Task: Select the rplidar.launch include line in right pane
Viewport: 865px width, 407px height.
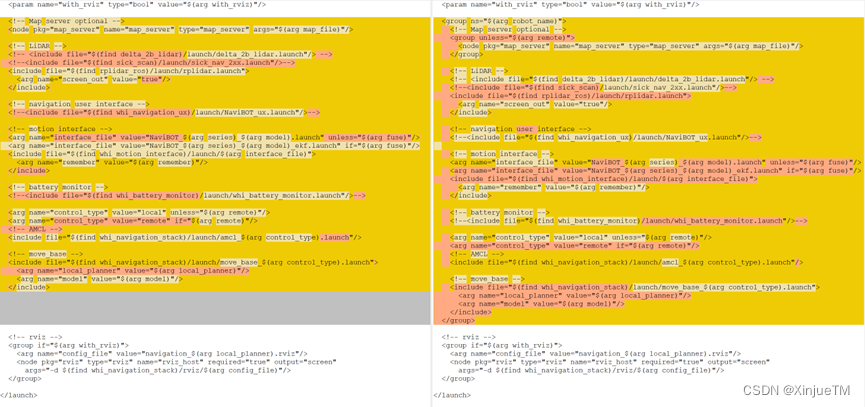Action: tap(570, 95)
